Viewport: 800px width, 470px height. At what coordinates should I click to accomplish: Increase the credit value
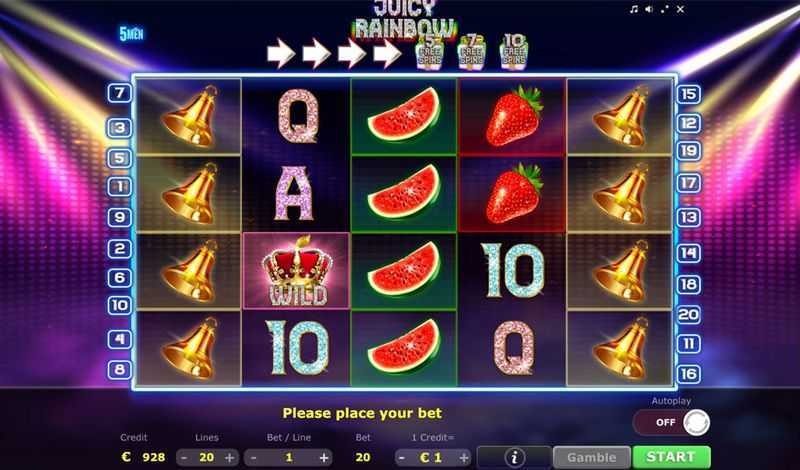coord(464,457)
